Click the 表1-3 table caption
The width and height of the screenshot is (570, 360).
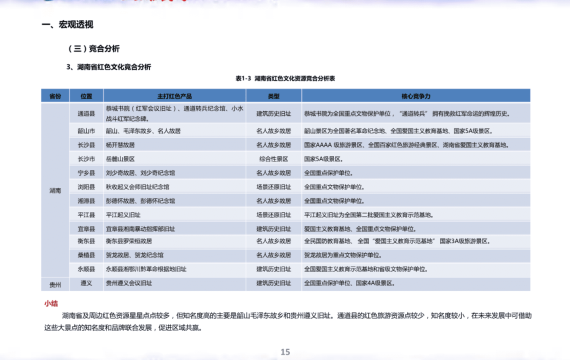(285, 78)
